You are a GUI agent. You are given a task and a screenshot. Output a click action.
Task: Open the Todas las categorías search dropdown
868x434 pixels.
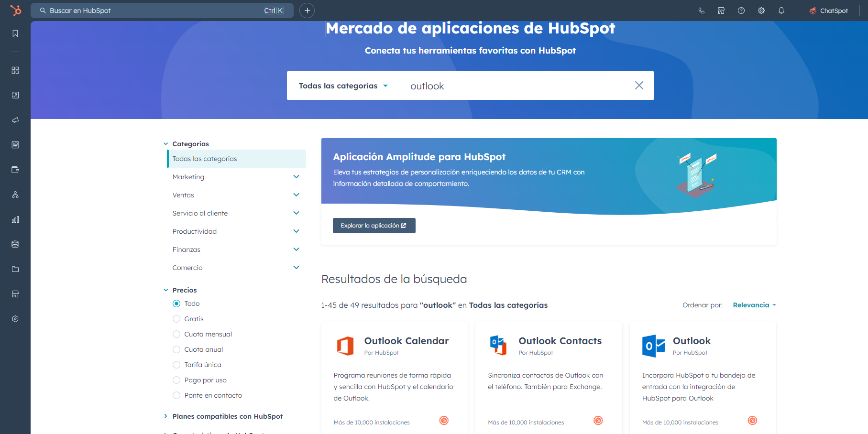tap(343, 86)
